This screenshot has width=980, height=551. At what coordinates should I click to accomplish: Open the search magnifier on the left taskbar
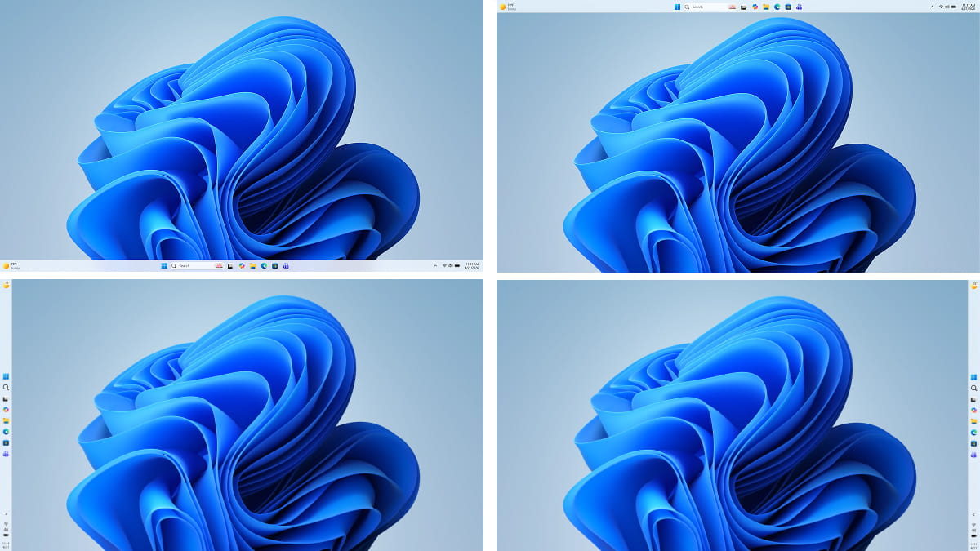pos(6,388)
